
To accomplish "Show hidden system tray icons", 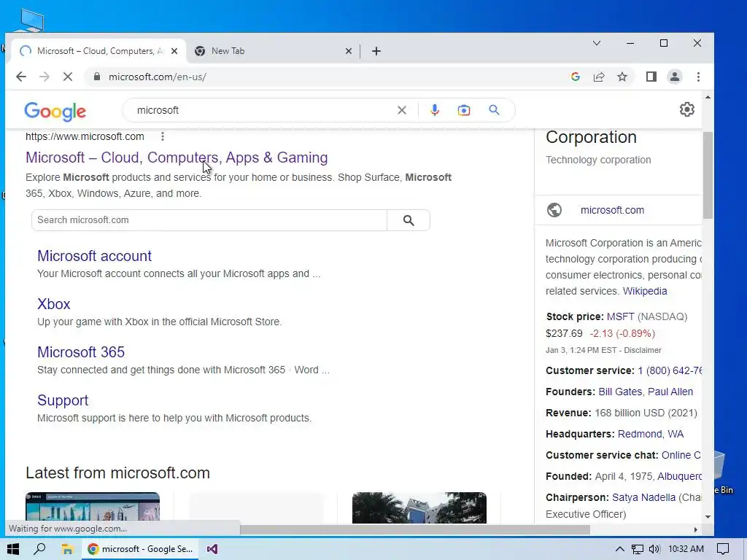I will tap(619, 549).
